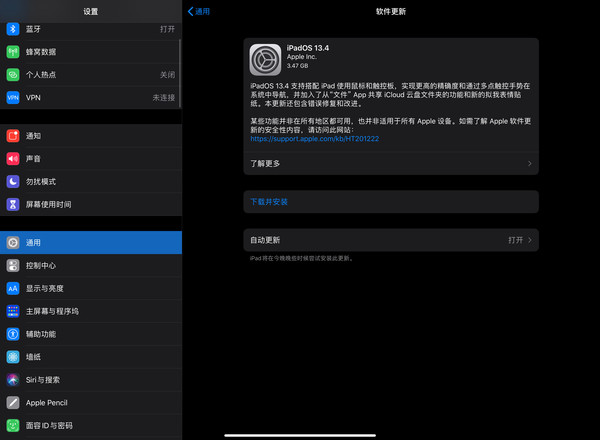600x440 pixels.
Task: Tap the sidebar scrollbar indicator
Action: (x=179, y=73)
